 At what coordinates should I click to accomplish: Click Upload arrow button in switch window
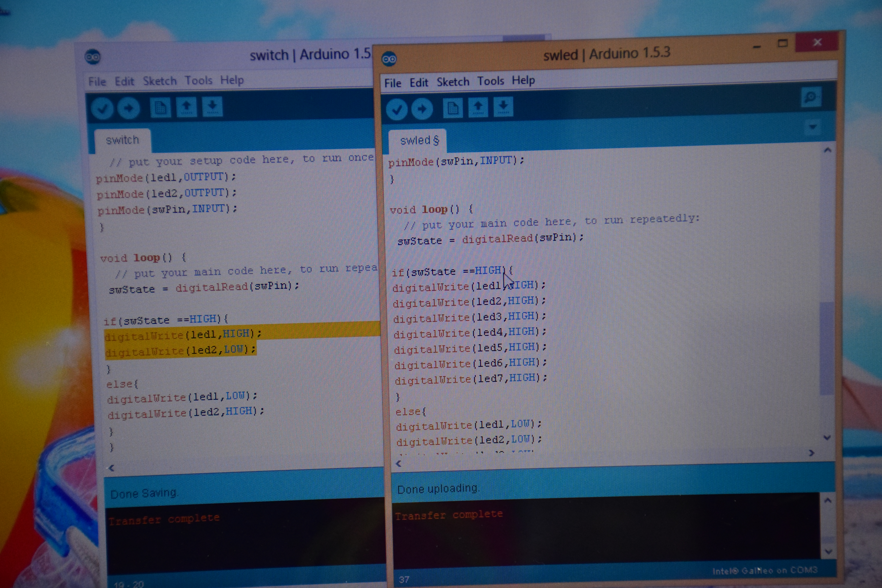(129, 108)
